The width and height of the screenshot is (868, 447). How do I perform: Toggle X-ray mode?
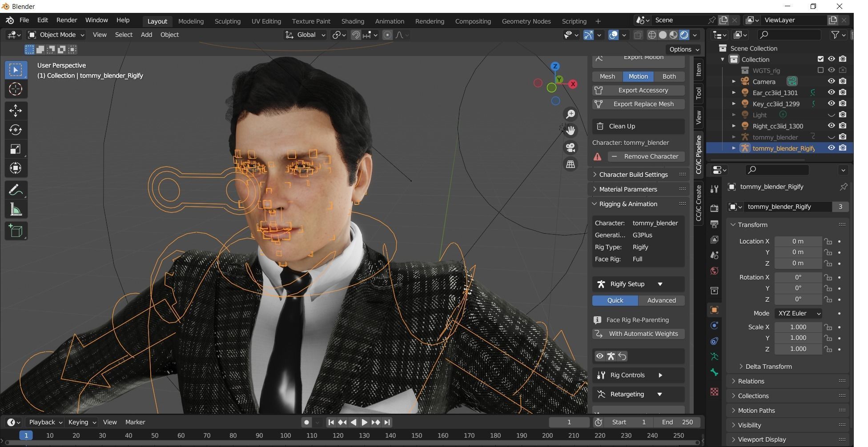click(638, 35)
